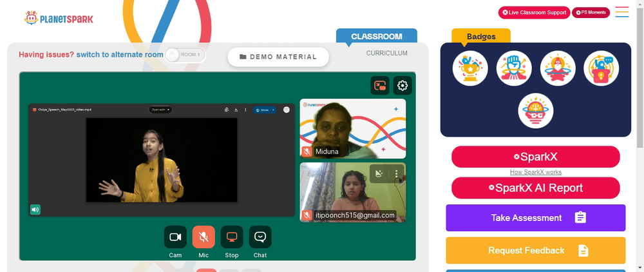
Task: Click the speaker volume icon on shared screen
Action: coord(35,209)
